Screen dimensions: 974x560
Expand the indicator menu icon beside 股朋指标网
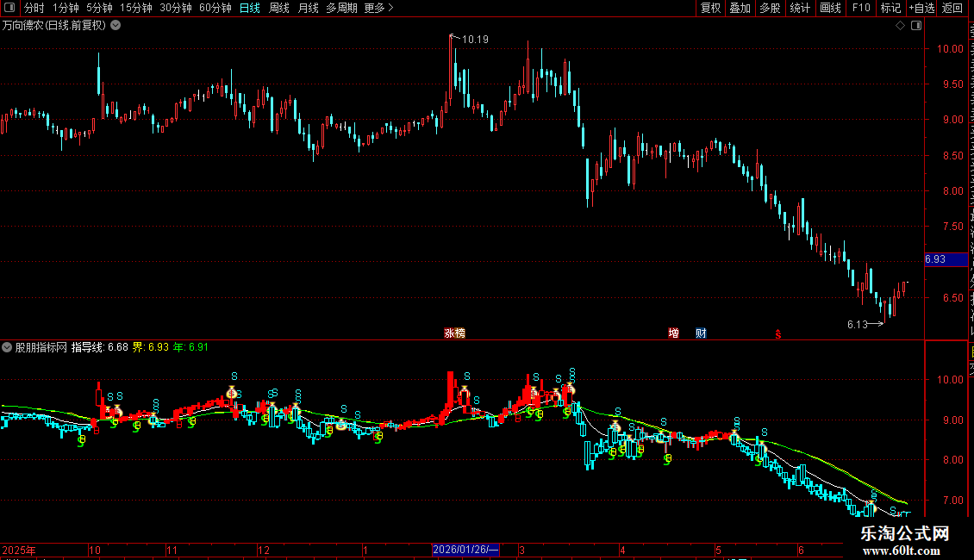click(7, 347)
